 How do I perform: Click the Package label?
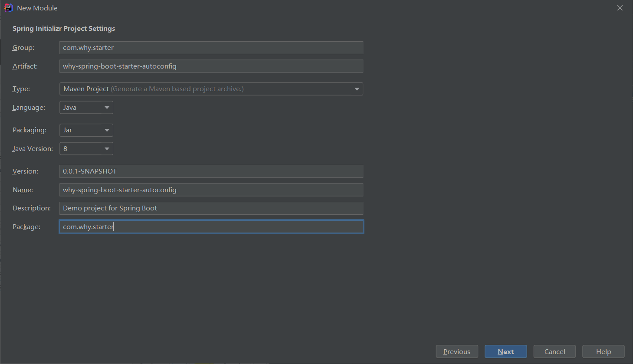click(26, 227)
